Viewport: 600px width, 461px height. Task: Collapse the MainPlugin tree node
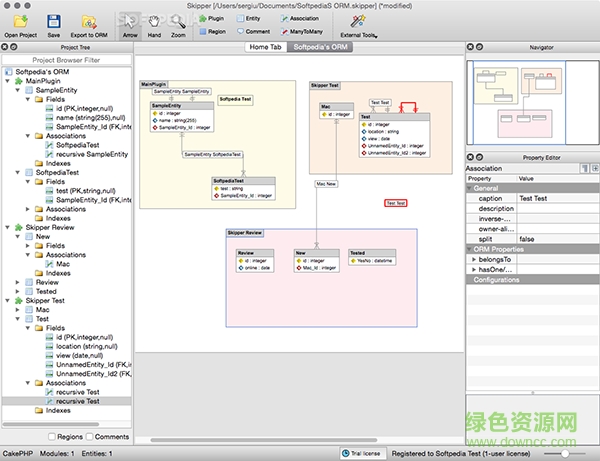pos(8,81)
